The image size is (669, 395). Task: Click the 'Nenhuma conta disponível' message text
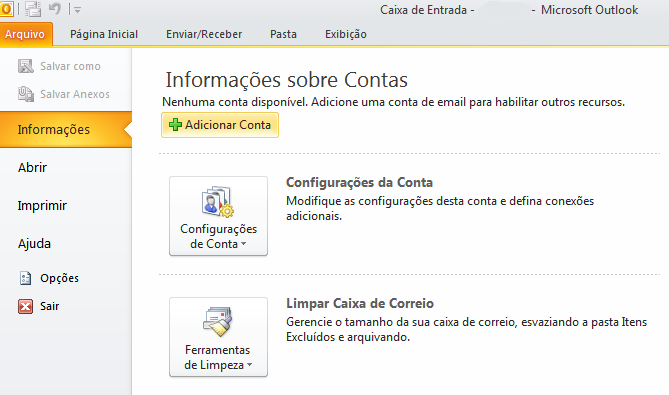[x=393, y=102]
